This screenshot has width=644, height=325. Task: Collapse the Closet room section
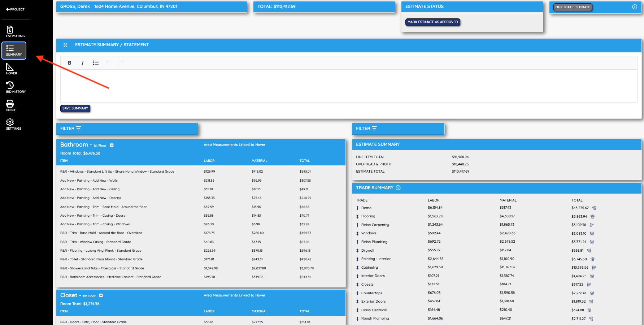click(101, 296)
